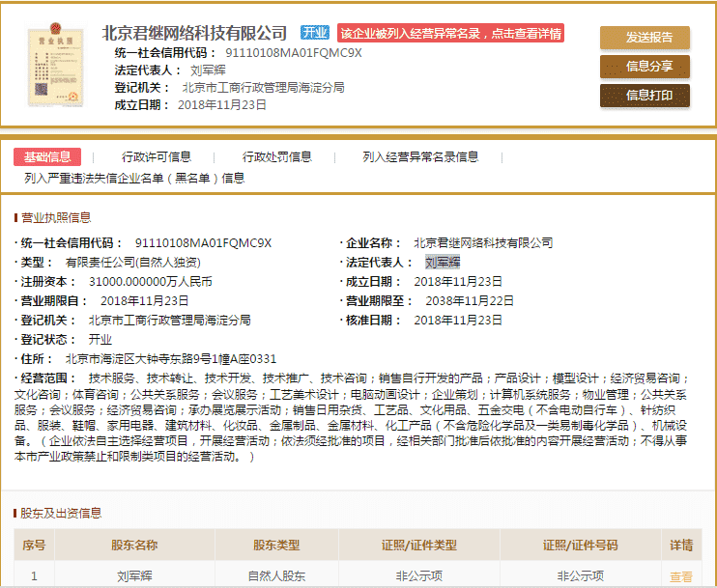
Task: Click shareholder name cell 刘军辉 in table
Action: point(134,576)
